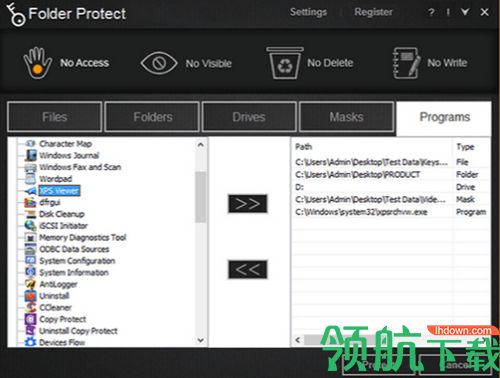
Task: Click the No Delete recycle bin icon
Action: coord(285,63)
